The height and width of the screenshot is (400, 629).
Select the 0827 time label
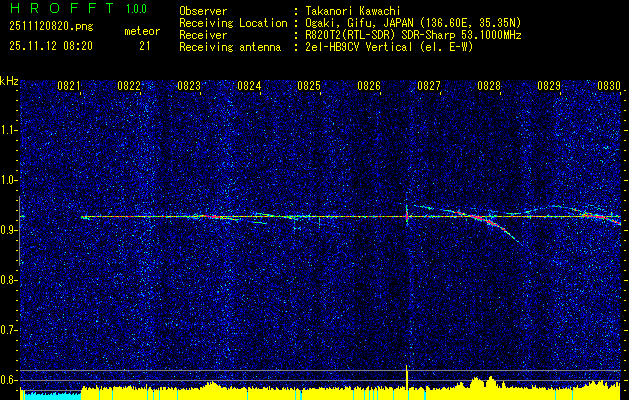point(428,86)
